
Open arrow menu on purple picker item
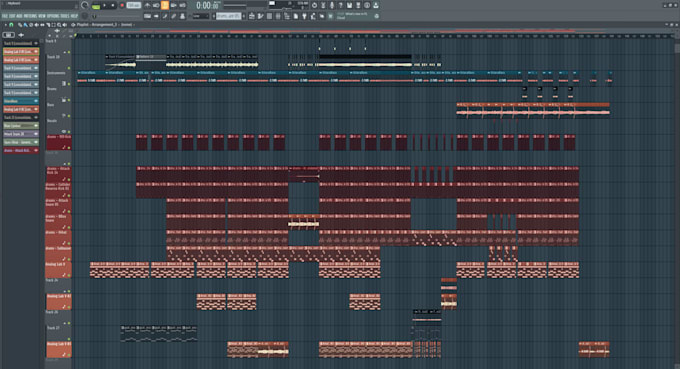[x=36, y=134]
